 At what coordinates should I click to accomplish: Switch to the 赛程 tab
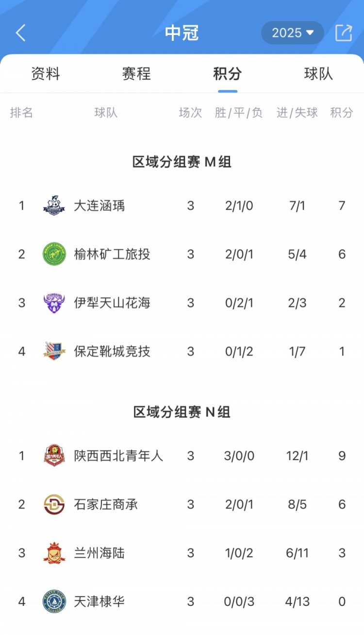point(136,74)
